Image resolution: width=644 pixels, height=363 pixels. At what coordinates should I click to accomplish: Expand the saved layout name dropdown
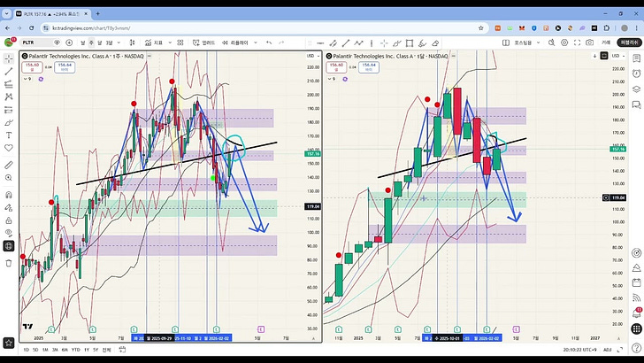[x=538, y=42]
